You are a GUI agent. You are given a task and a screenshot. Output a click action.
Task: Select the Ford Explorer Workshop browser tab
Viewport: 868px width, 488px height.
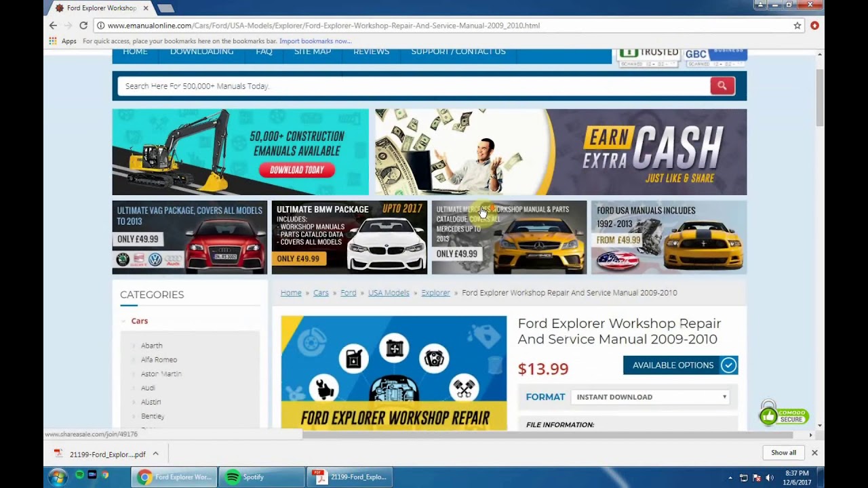coord(102,8)
